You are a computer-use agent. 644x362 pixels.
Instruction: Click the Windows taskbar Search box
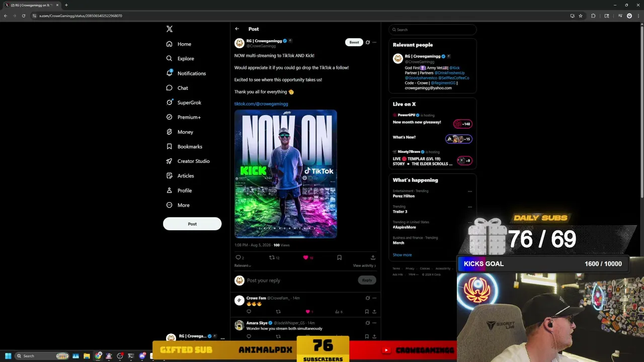[42, 356]
